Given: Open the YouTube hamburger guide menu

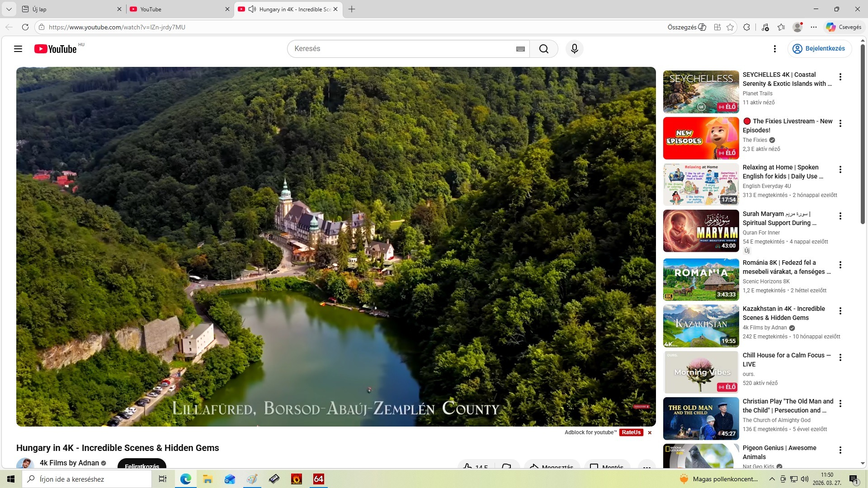Looking at the screenshot, I should coord(18,49).
